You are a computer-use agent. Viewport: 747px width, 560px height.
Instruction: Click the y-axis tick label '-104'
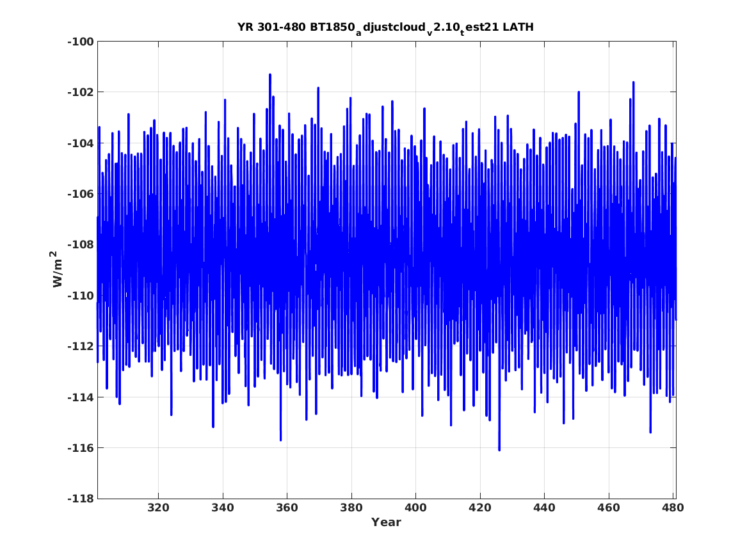[x=81, y=143]
